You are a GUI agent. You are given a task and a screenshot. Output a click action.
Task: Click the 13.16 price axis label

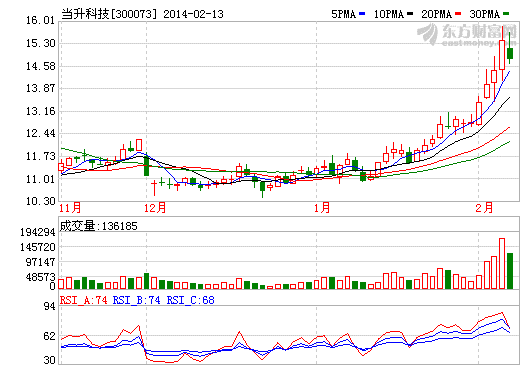tap(40, 111)
